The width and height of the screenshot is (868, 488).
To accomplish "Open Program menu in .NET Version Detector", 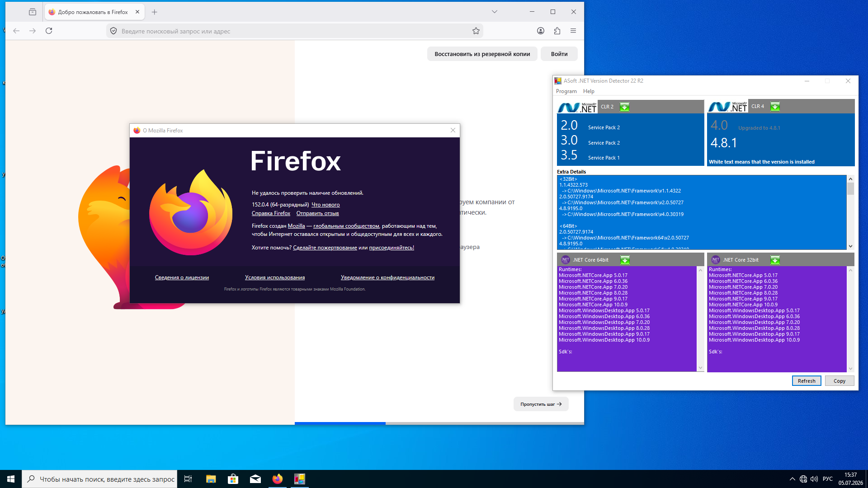I will click(x=566, y=91).
